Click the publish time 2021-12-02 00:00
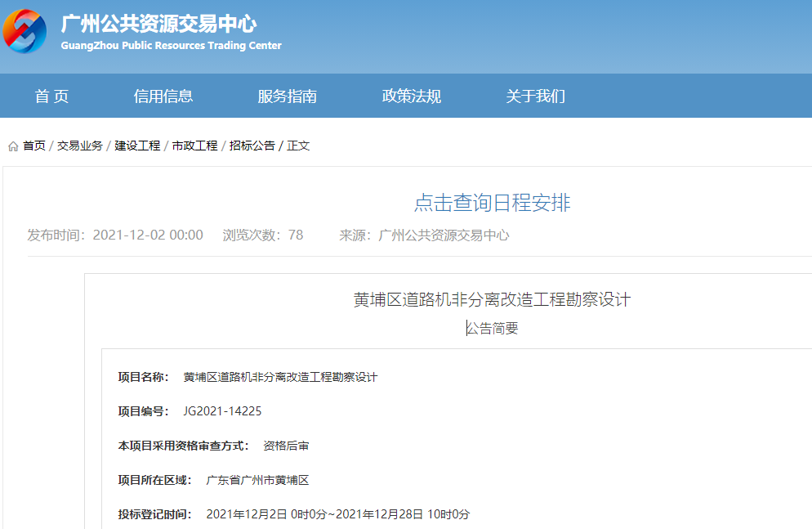 (148, 235)
